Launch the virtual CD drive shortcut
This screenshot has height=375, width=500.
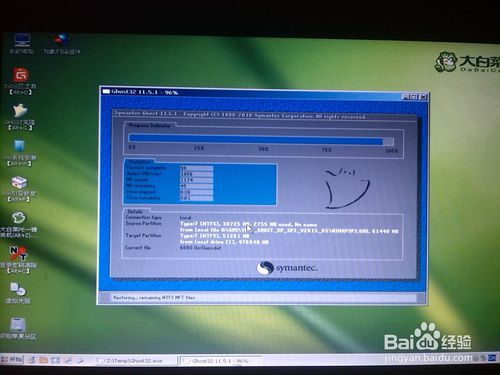(18, 293)
